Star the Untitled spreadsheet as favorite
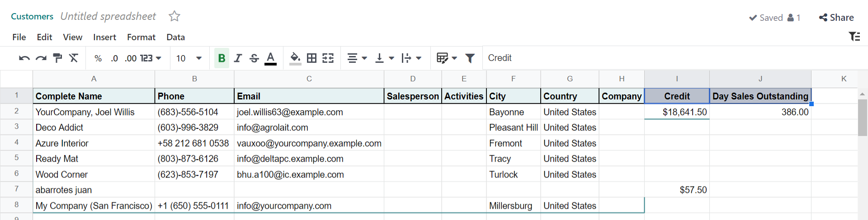Screen dimensions: 868x220 (x=175, y=16)
